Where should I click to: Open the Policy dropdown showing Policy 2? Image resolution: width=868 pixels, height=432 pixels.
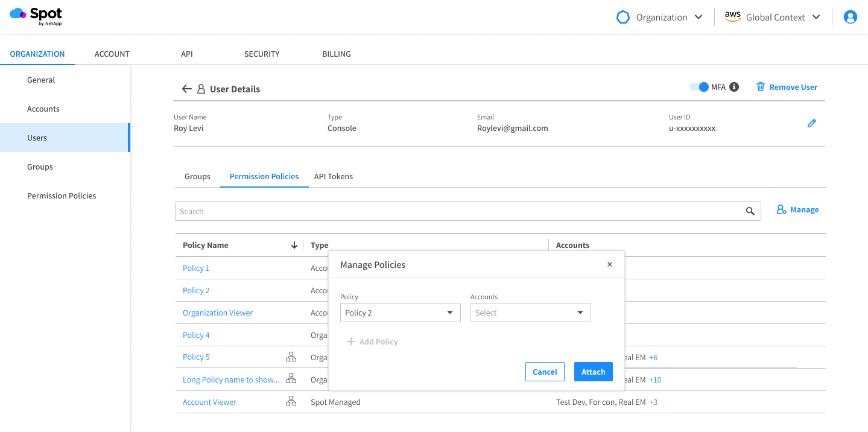pos(400,313)
